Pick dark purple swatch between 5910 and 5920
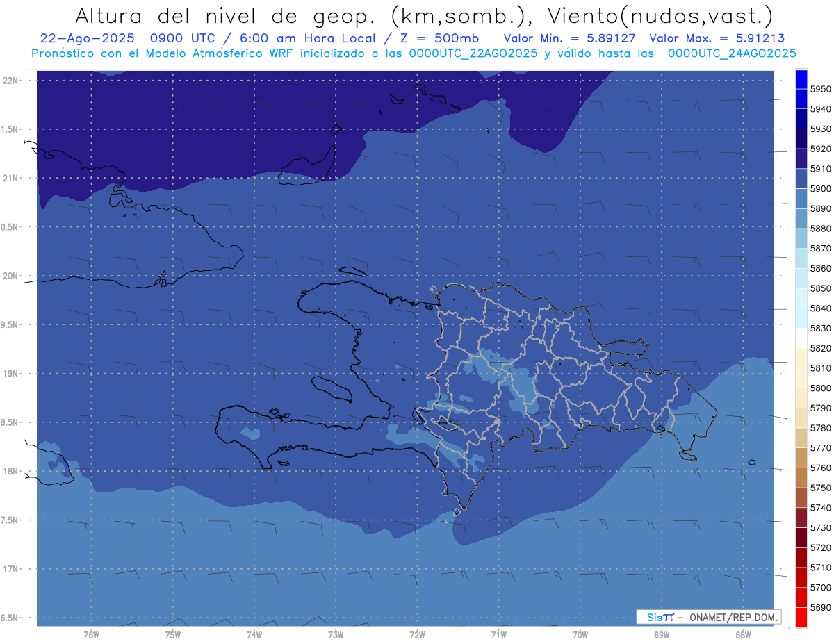This screenshot has width=834, height=644. coord(801,158)
